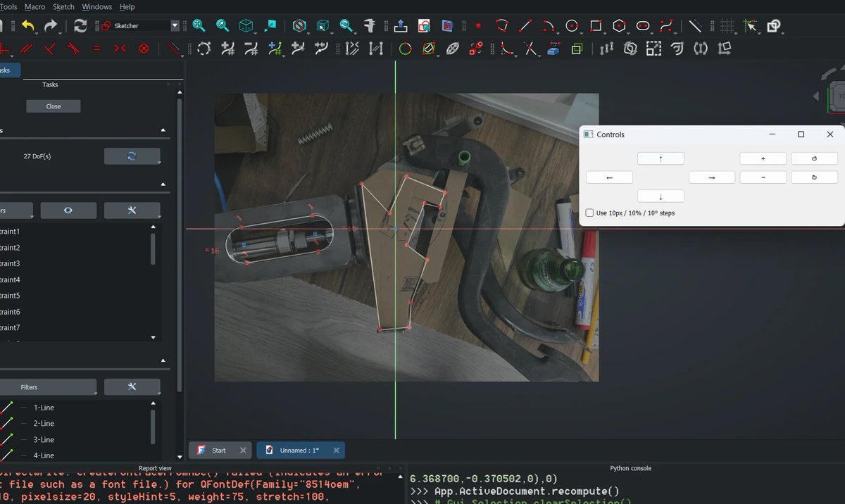Select the Create polygon tool

[620, 25]
